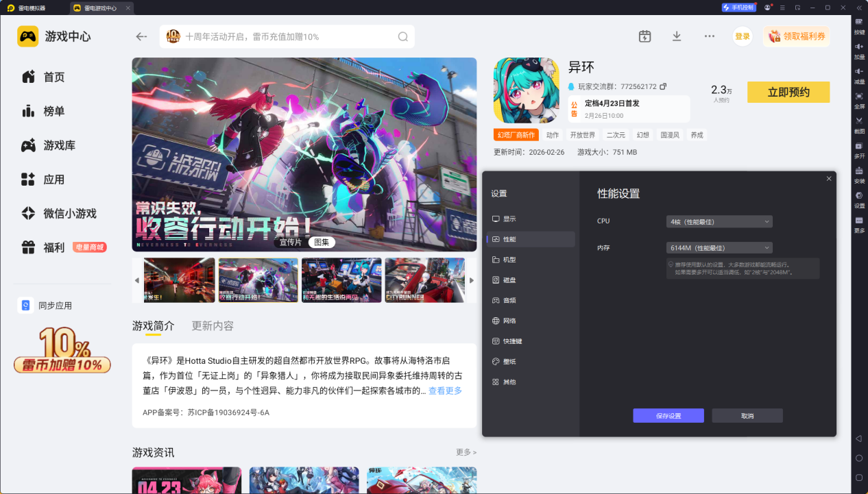Image resolution: width=868 pixels, height=494 pixels.
Task: Open the 内存 memory dropdown
Action: click(719, 248)
